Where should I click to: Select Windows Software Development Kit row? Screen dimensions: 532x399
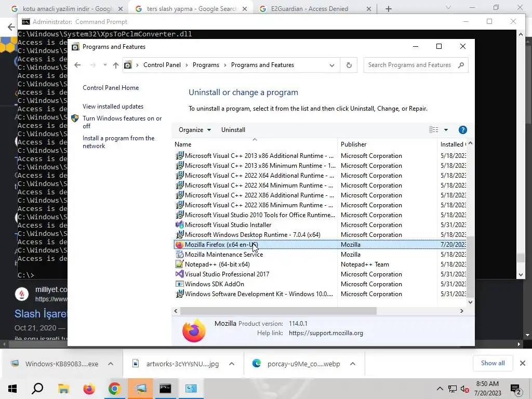tap(320, 294)
